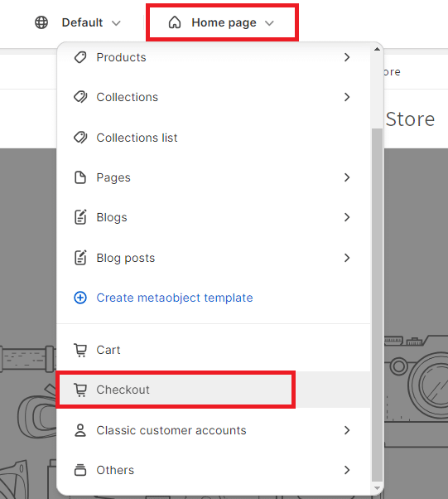This screenshot has width=448, height=499.
Task: Select the Products menu entry
Action: pos(214,57)
